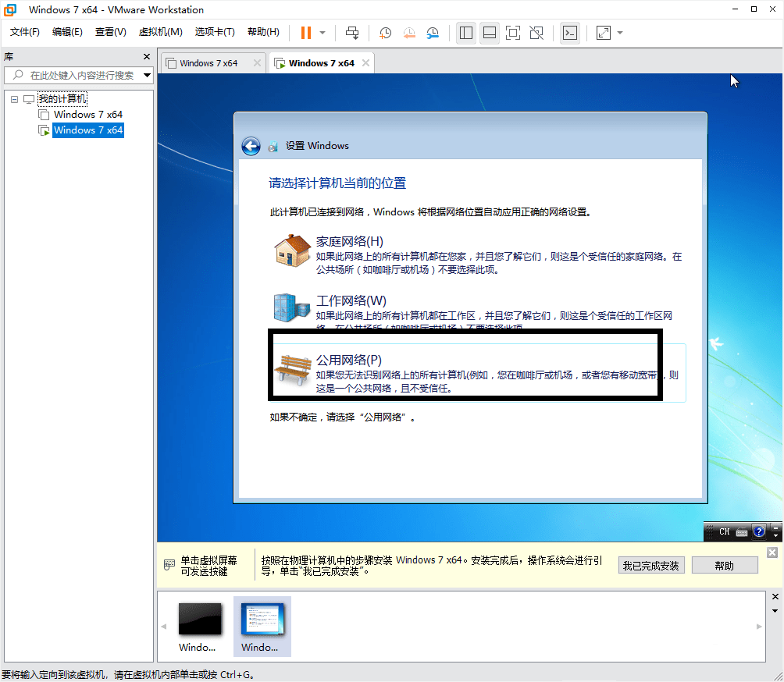The height and width of the screenshot is (682, 784).
Task: Take a snapshot of this virtual machine
Action: click(385, 33)
